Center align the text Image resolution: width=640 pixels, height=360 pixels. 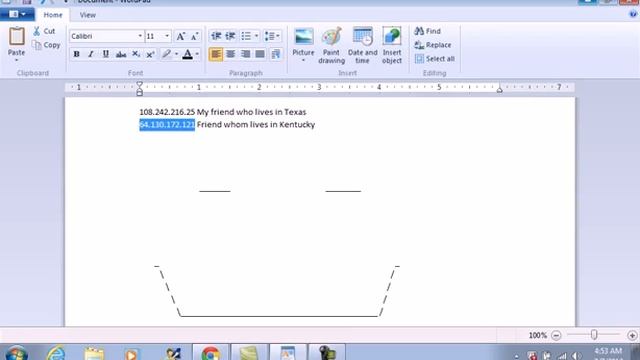point(231,54)
